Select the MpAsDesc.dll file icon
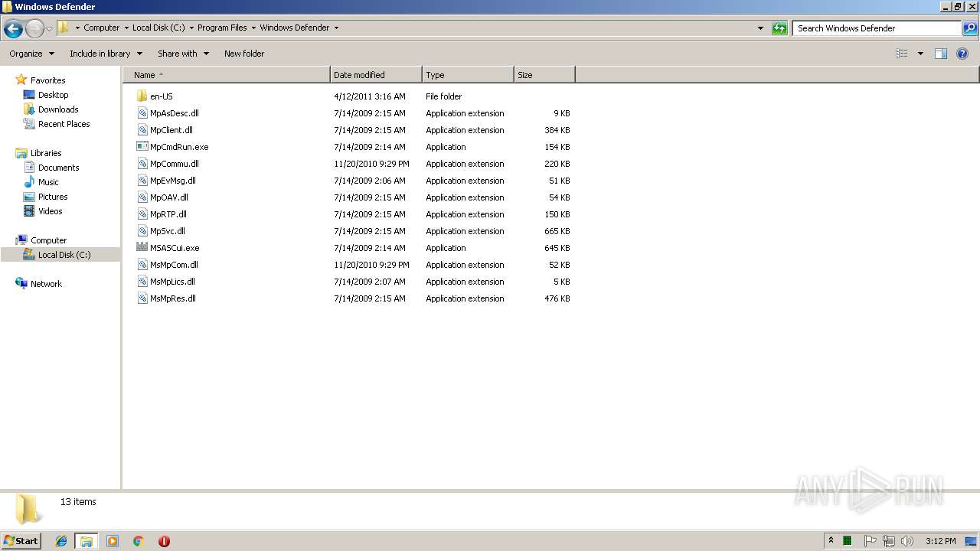Screen dimensions: 980x551 pyautogui.click(x=142, y=113)
